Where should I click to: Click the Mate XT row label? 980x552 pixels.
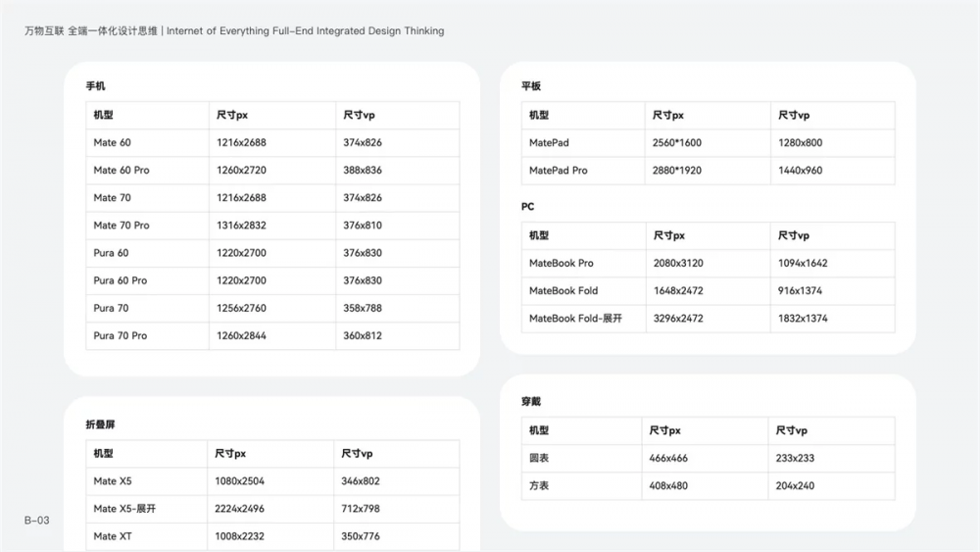coord(112,536)
